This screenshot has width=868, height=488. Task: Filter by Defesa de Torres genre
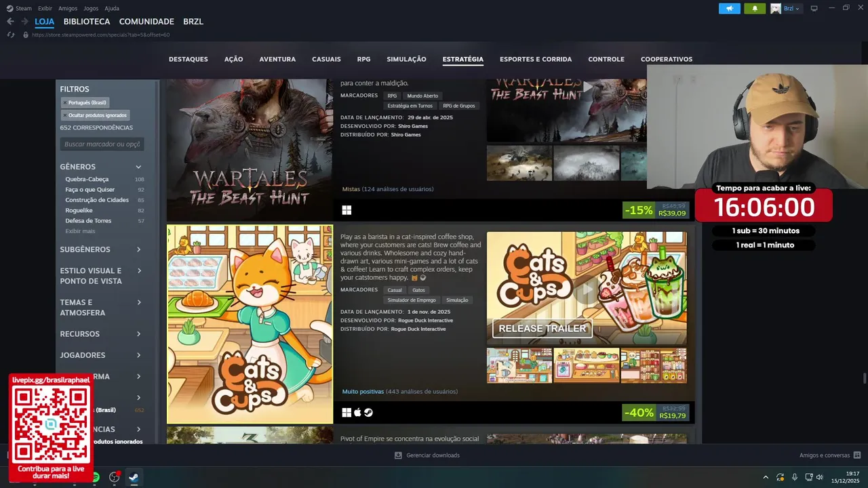coord(88,221)
